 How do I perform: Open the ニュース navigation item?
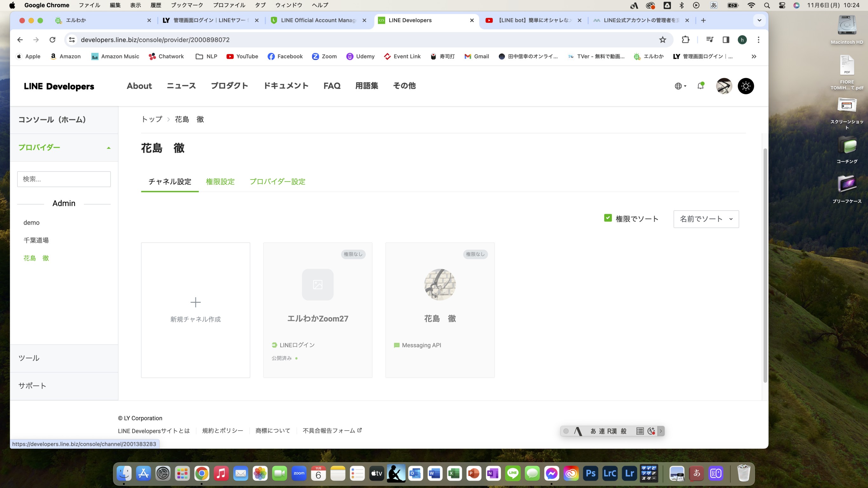[x=181, y=86]
